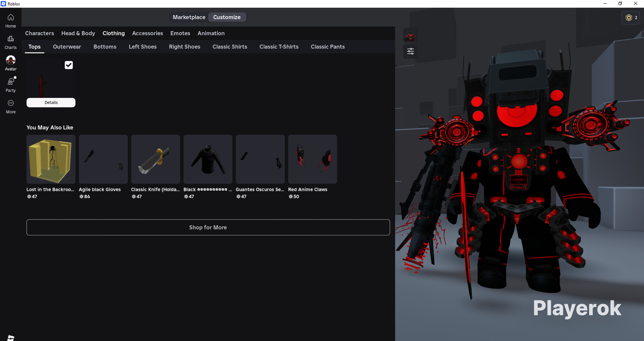Select the Classic T-Shirts subcategory
The image size is (644, 341).
tap(279, 47)
